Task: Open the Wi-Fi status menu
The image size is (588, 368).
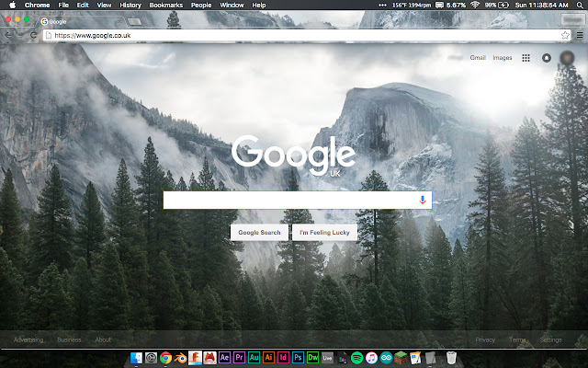Action: 475,5
